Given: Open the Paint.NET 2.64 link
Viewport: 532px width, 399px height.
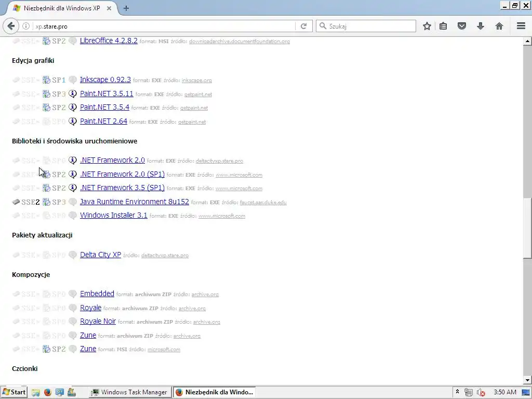Looking at the screenshot, I should tap(103, 121).
